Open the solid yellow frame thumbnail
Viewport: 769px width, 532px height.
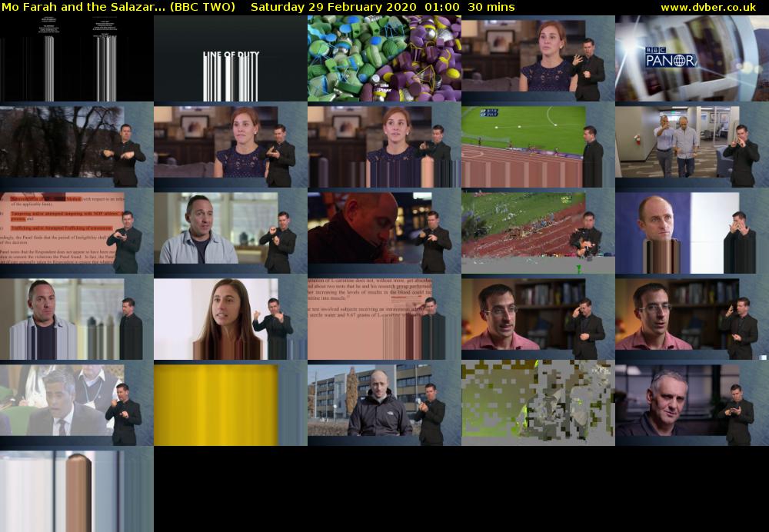[231, 404]
